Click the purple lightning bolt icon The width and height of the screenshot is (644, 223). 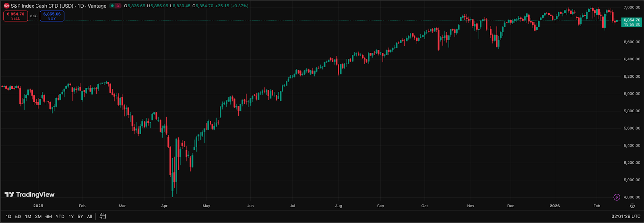pyautogui.click(x=617, y=197)
